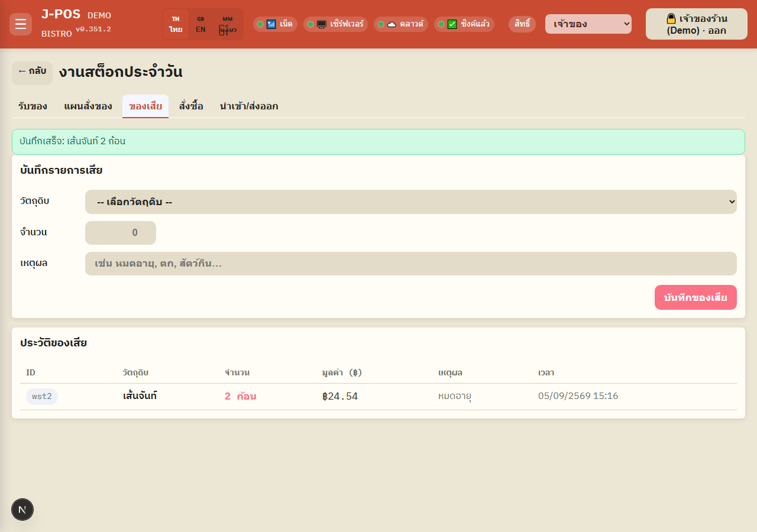The width and height of the screenshot is (757, 532).
Task: Click the สิทธิ์ permissions pill
Action: tap(522, 24)
